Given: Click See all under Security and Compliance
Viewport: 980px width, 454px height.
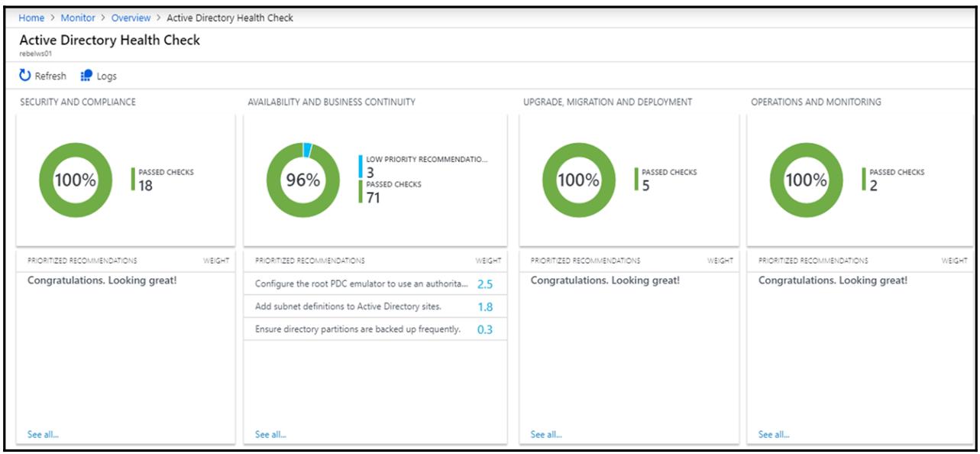Looking at the screenshot, I should click(x=43, y=434).
